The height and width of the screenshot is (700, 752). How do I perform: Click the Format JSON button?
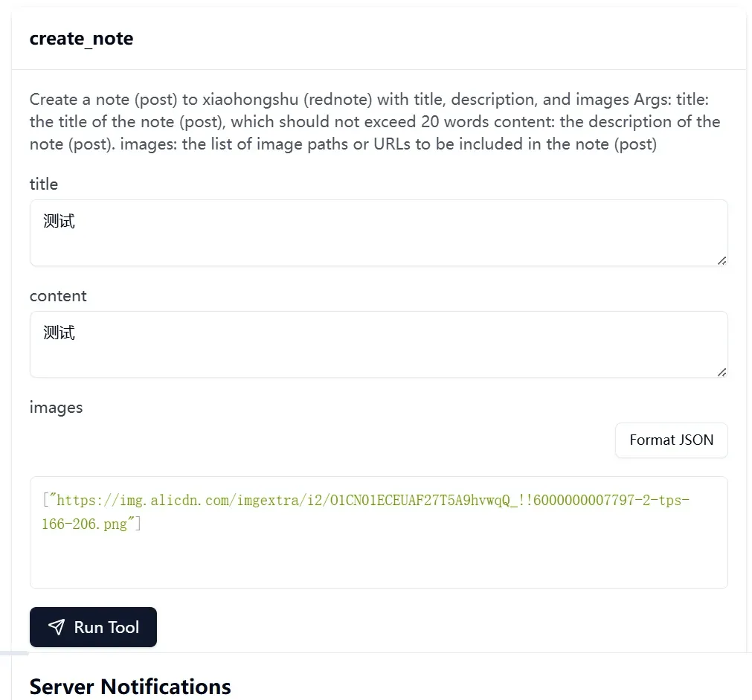click(x=672, y=440)
